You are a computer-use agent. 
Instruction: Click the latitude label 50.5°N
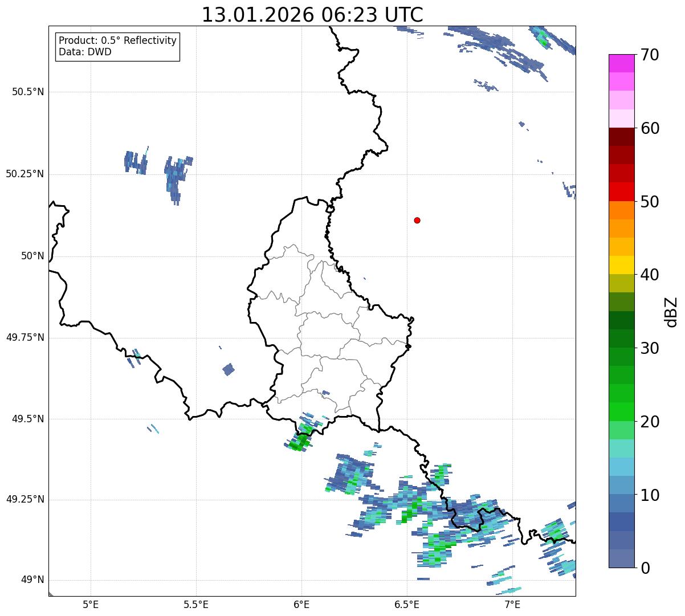pos(28,92)
